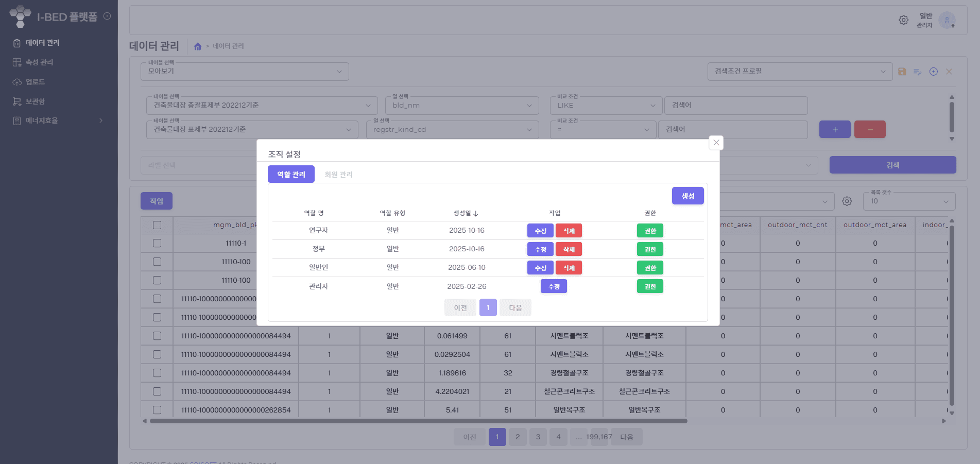This screenshot has width=980, height=464.
Task: Open the 목록 갯수 dropdown showing 10
Action: click(909, 201)
